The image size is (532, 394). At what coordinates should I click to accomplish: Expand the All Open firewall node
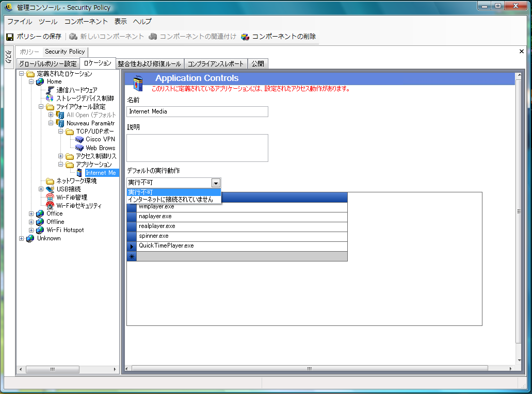(51, 114)
